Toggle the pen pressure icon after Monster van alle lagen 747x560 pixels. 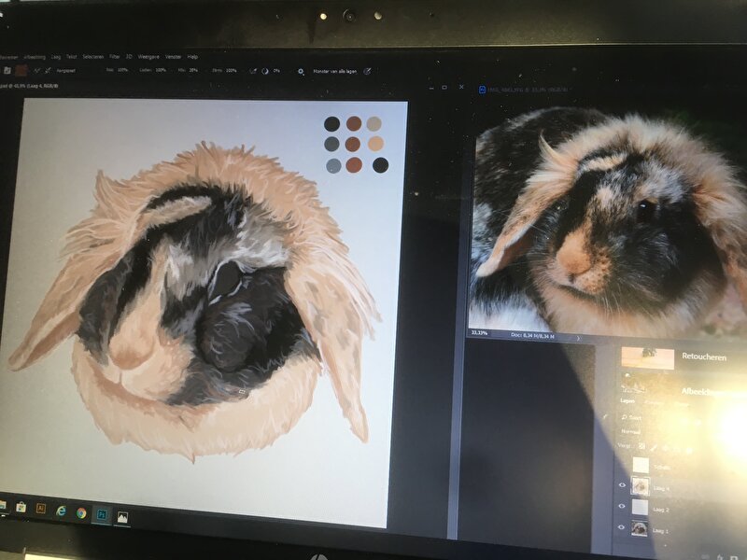[x=367, y=72]
